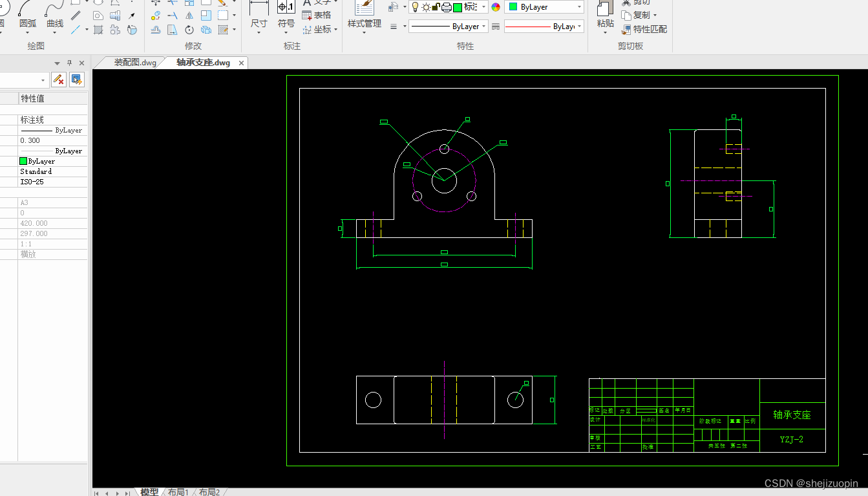Open the properties panel options triangle menu
The width and height of the screenshot is (868, 496).
[57, 63]
